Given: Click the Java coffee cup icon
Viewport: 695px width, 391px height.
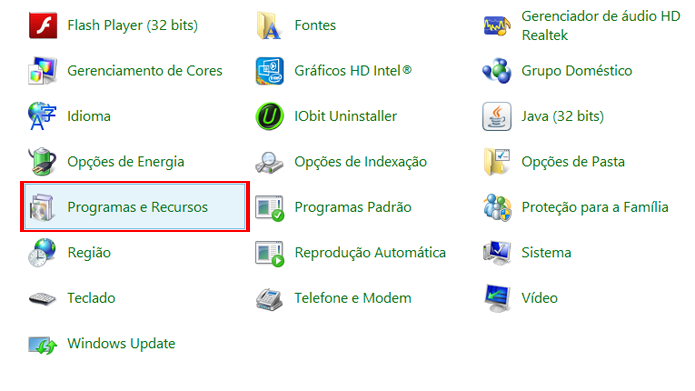Looking at the screenshot, I should (x=497, y=116).
